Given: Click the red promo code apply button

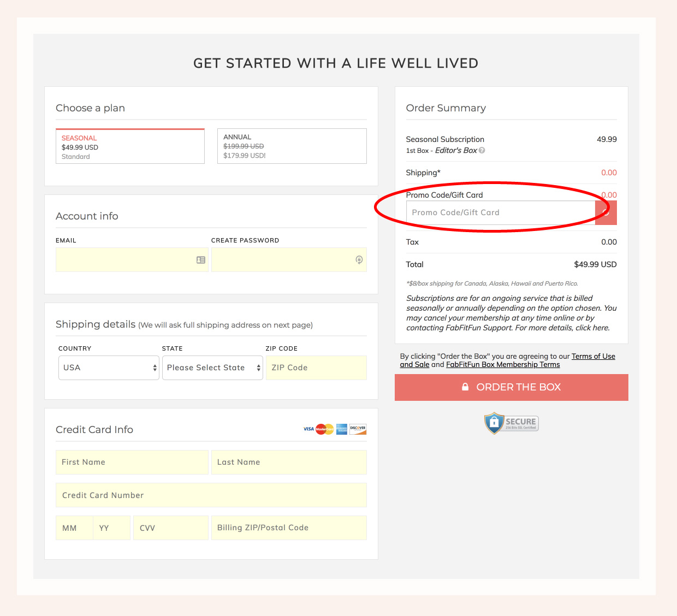Looking at the screenshot, I should point(607,213).
